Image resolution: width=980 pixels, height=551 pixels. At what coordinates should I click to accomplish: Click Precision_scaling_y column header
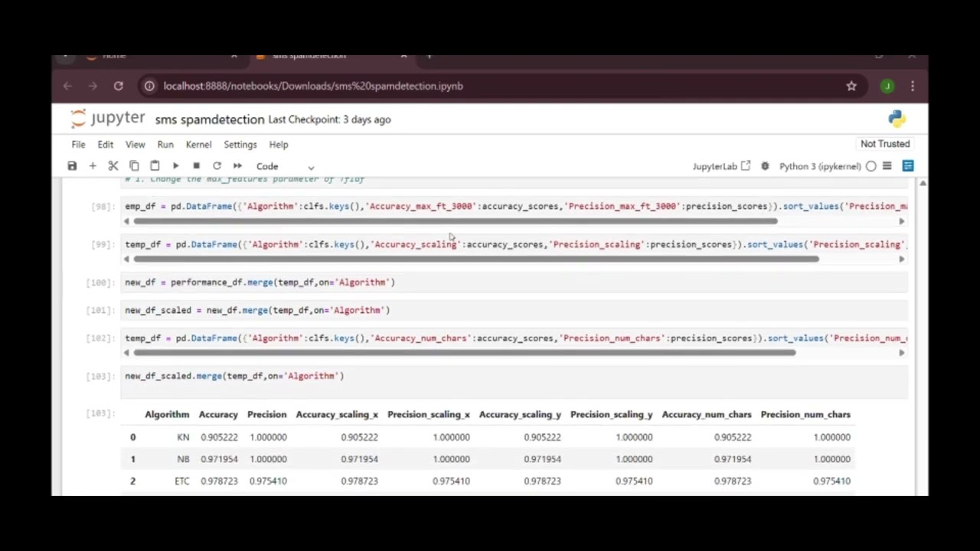coord(611,415)
